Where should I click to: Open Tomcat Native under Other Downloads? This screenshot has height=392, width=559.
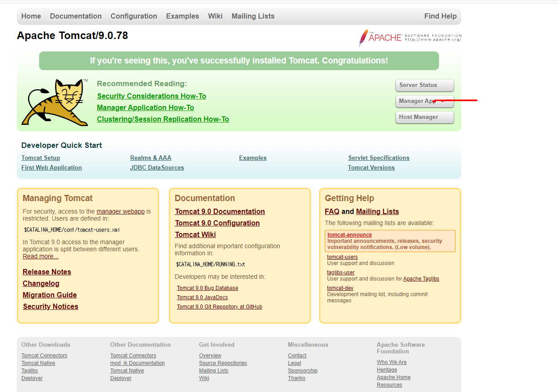pyautogui.click(x=38, y=363)
